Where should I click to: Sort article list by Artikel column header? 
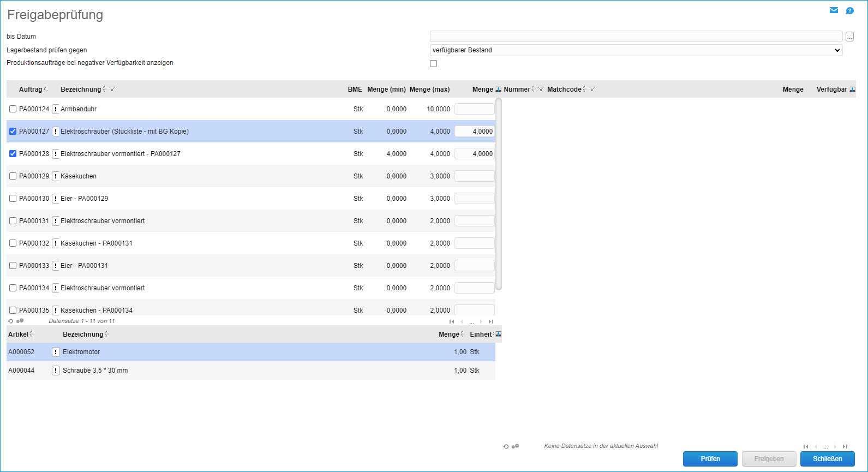18,334
